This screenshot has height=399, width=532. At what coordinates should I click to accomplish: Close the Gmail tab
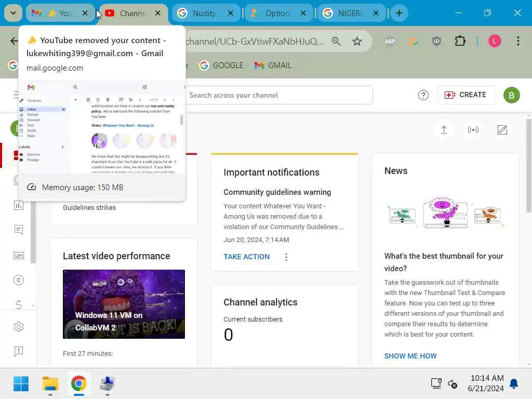pos(85,13)
